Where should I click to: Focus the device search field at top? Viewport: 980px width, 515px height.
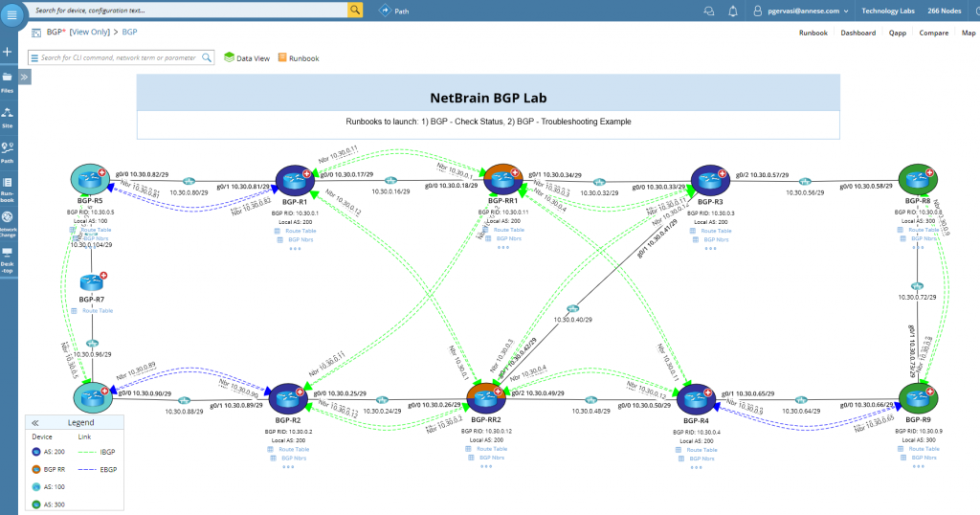(188, 10)
